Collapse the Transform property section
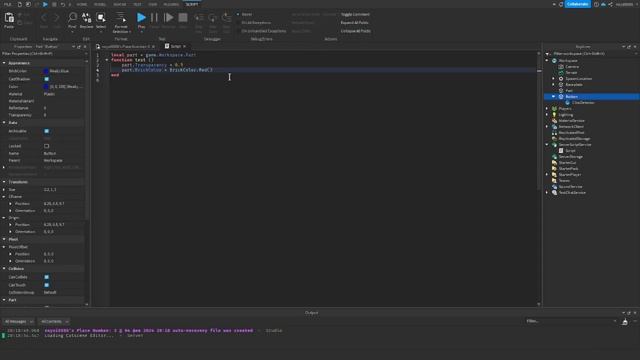 (x=4, y=182)
